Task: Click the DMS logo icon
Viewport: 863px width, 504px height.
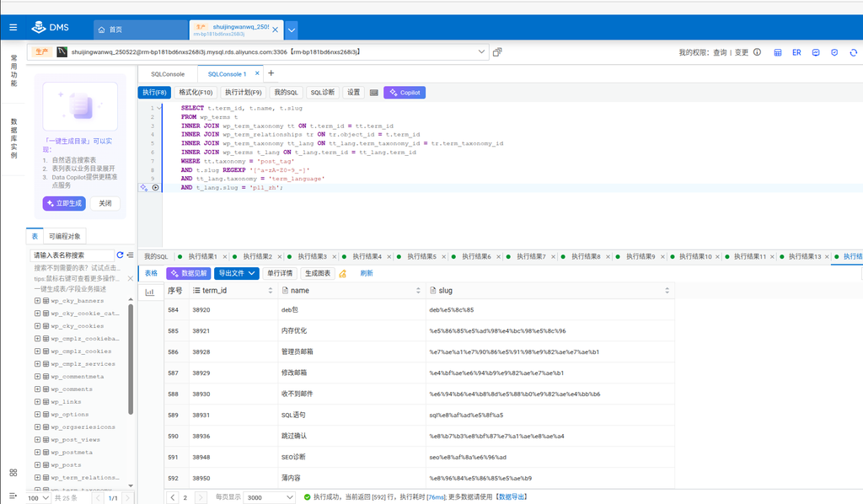Action: [39, 27]
